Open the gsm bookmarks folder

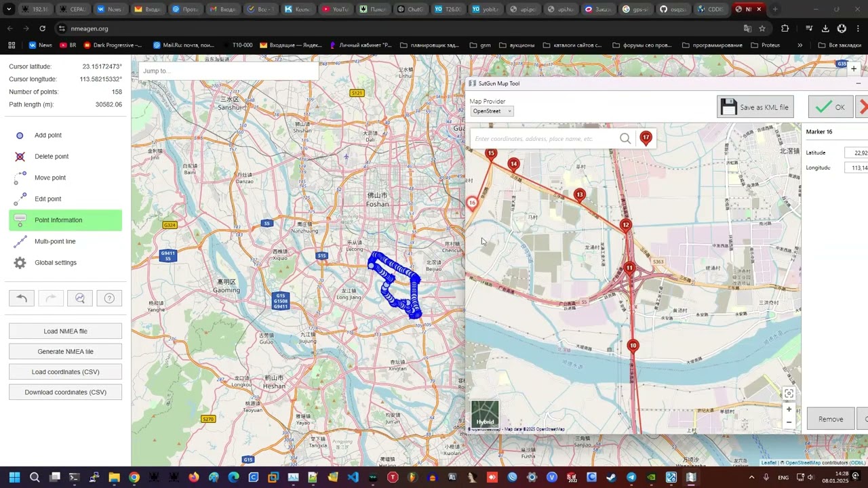[480, 45]
